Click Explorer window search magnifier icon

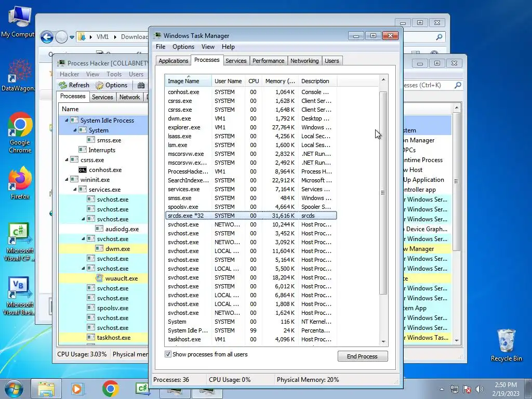pos(440,37)
